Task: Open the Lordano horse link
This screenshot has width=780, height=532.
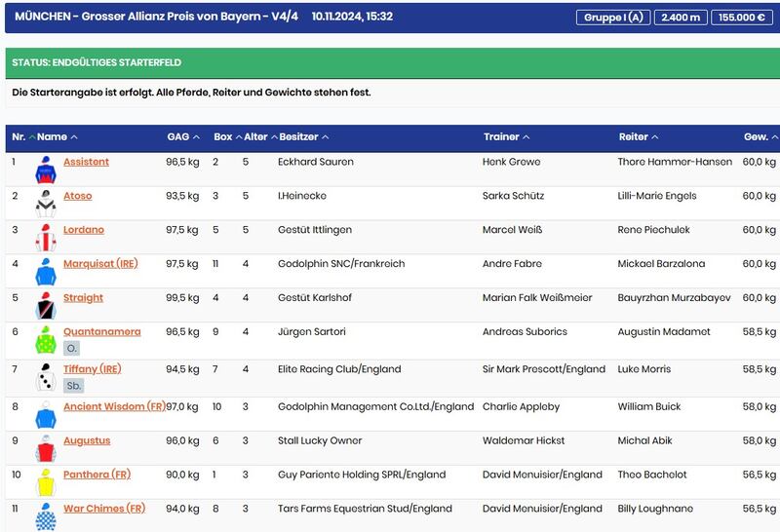Action: [84, 230]
